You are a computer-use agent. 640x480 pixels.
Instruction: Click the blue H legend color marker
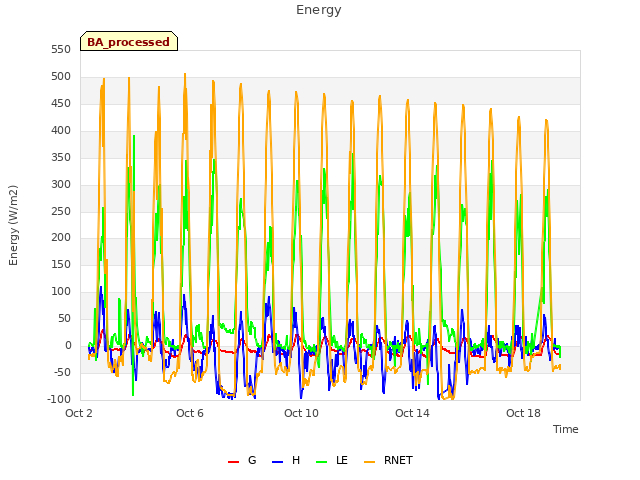coord(278,462)
